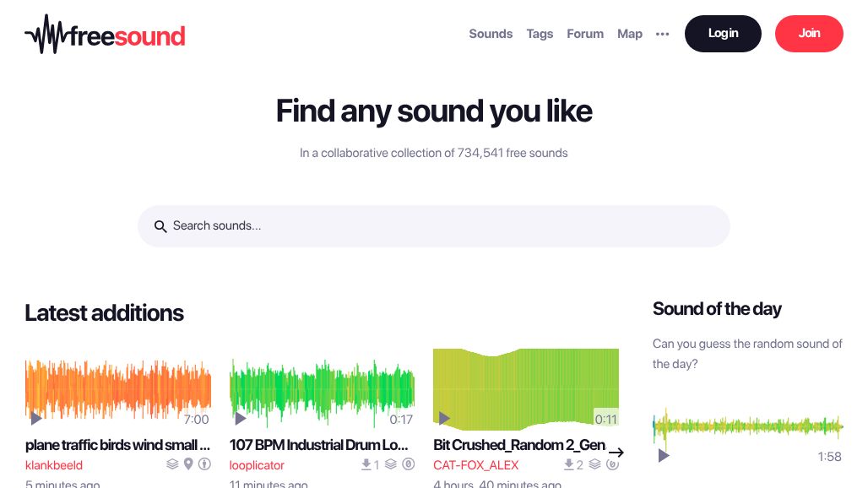Open the three-dots more menu in navigation
868x488 pixels.
(662, 34)
